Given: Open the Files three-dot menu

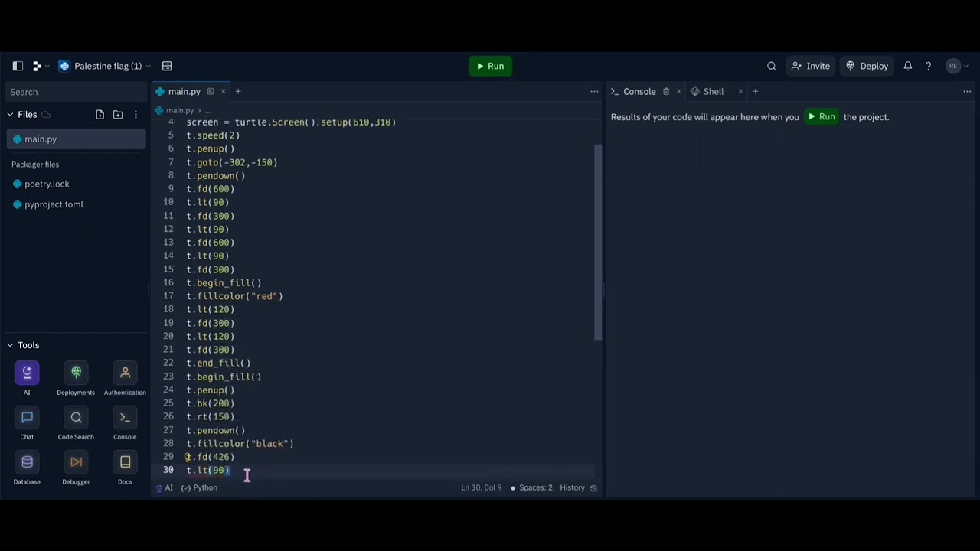Looking at the screenshot, I should pos(136,114).
